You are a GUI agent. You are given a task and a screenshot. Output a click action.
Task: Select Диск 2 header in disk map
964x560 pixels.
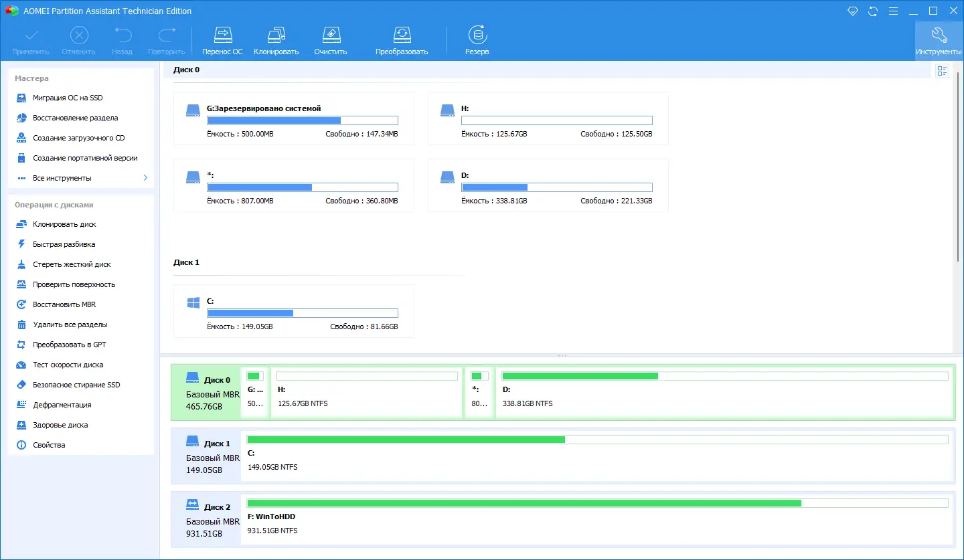pyautogui.click(x=206, y=520)
